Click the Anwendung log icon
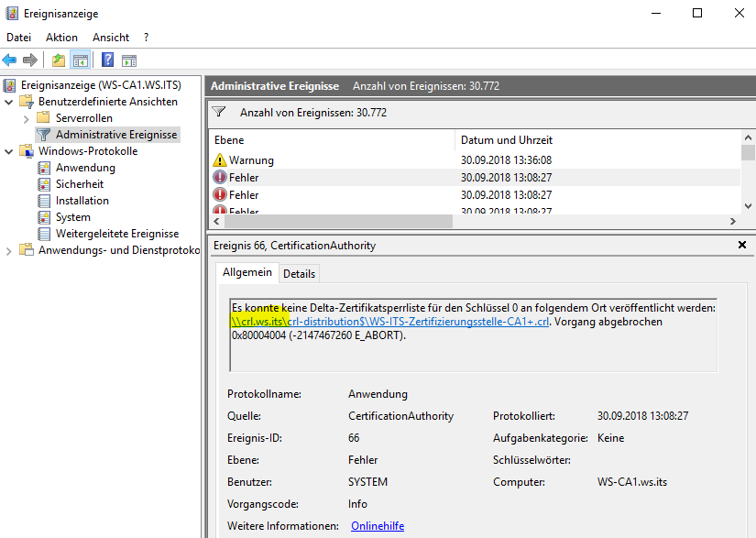 [44, 168]
